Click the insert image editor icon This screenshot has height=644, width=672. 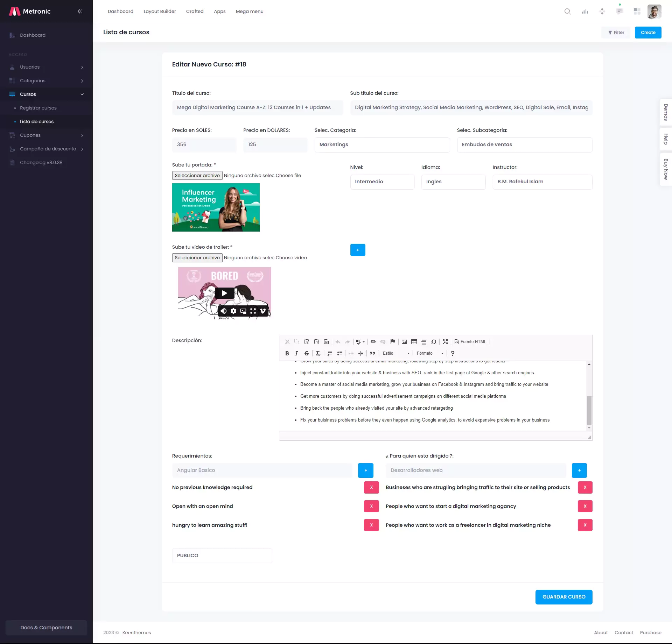pos(404,342)
